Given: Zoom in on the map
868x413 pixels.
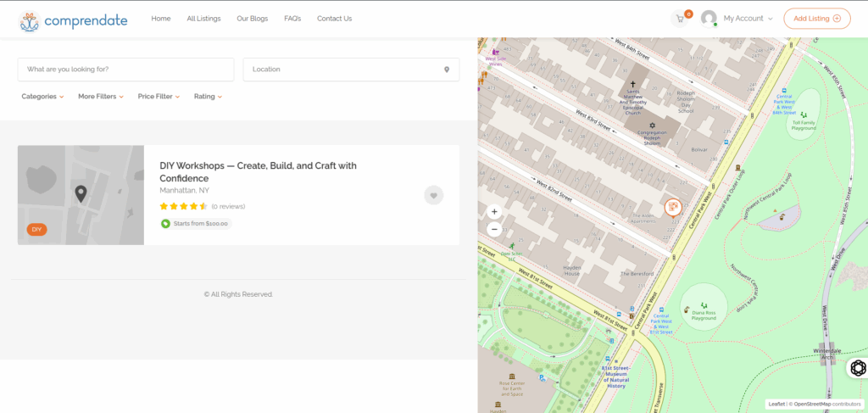Looking at the screenshot, I should click(494, 211).
